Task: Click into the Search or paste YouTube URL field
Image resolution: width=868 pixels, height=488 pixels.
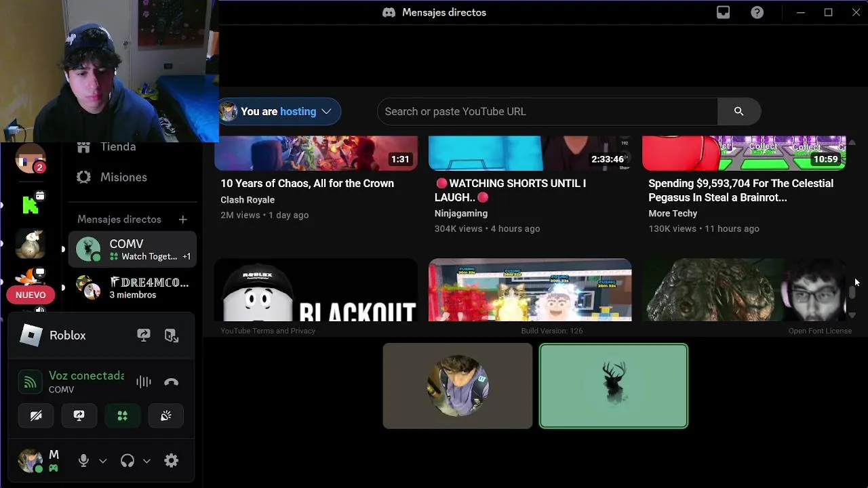Action: (547, 111)
